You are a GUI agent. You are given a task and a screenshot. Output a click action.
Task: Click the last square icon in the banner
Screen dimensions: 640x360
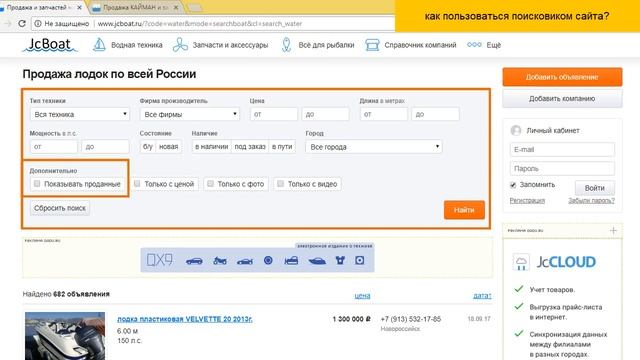(x=360, y=260)
